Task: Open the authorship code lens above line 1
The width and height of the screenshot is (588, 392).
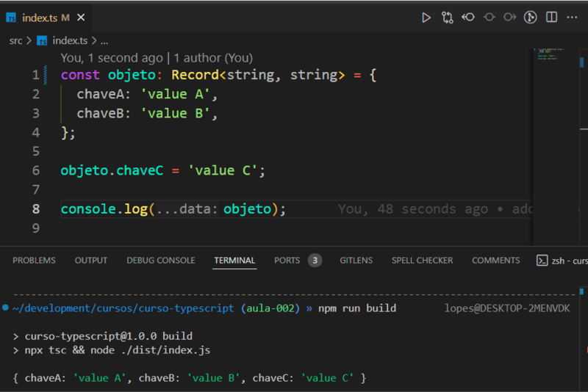Action: pos(157,58)
